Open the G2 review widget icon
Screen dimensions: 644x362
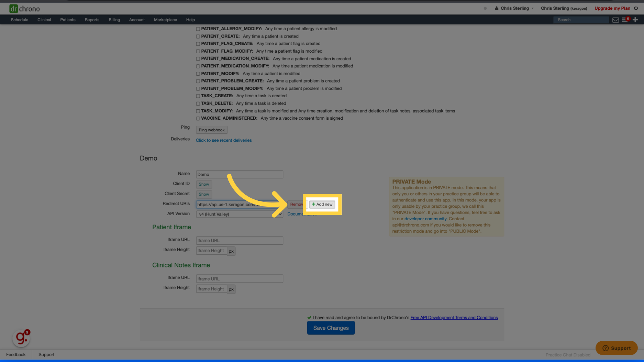21,338
